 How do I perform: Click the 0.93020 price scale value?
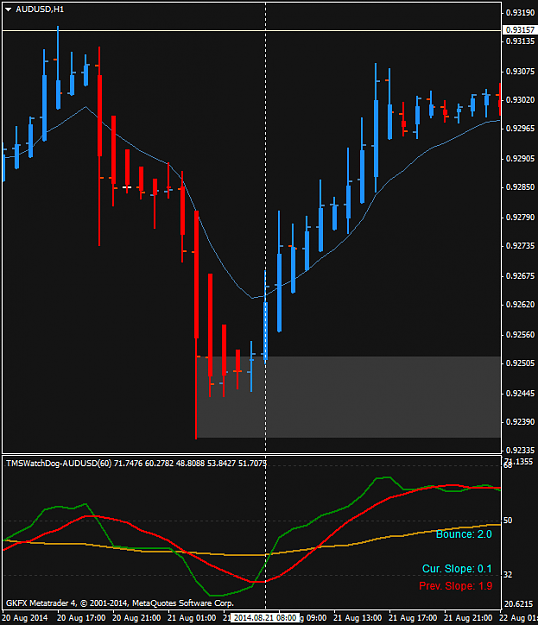pos(520,100)
